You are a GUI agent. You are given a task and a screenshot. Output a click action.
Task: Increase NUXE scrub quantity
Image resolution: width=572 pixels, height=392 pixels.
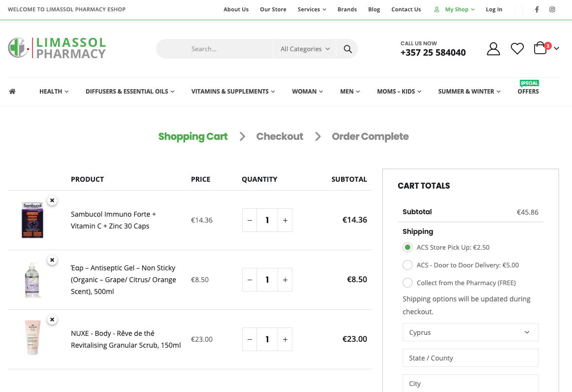pos(286,339)
